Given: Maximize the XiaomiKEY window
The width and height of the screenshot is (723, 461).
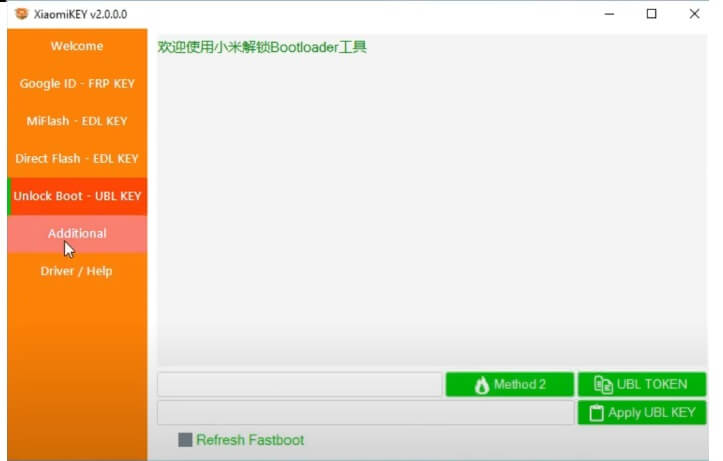Looking at the screenshot, I should pos(652,14).
